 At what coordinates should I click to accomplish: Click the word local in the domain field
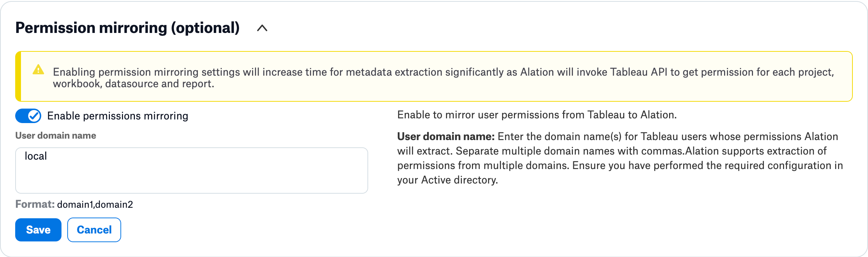pos(36,156)
